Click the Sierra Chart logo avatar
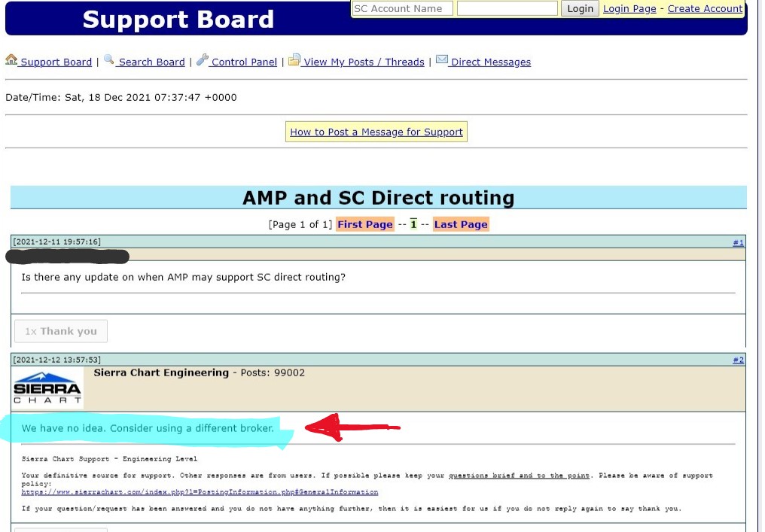Image resolution: width=765 pixels, height=532 pixels. (48, 388)
